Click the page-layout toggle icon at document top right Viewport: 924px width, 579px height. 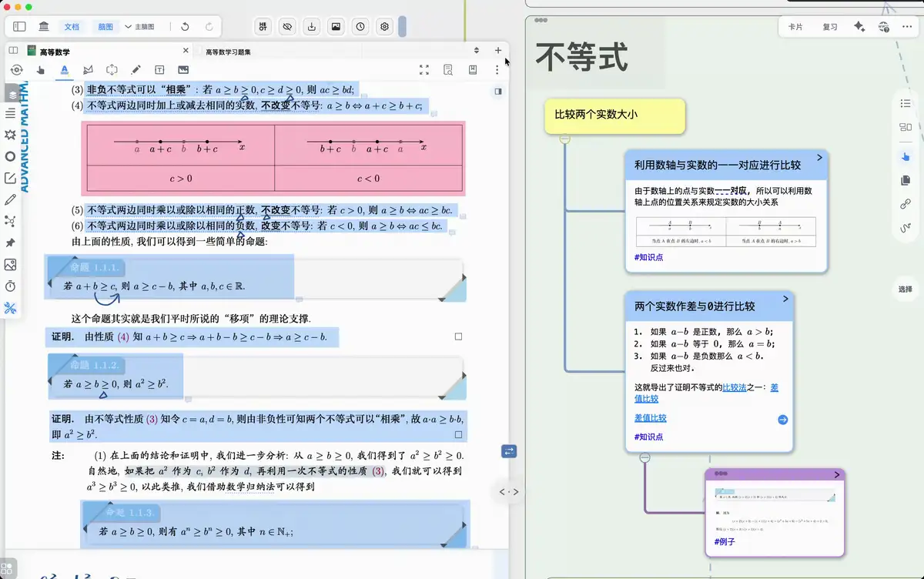[x=497, y=91]
